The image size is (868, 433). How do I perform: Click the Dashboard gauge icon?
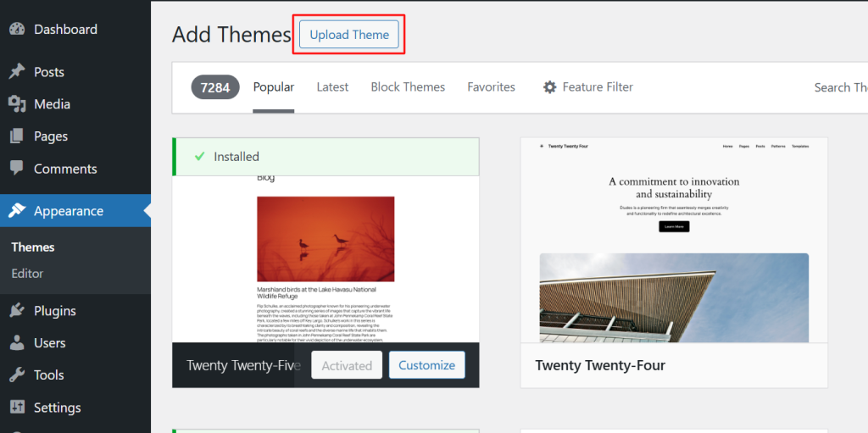[17, 29]
